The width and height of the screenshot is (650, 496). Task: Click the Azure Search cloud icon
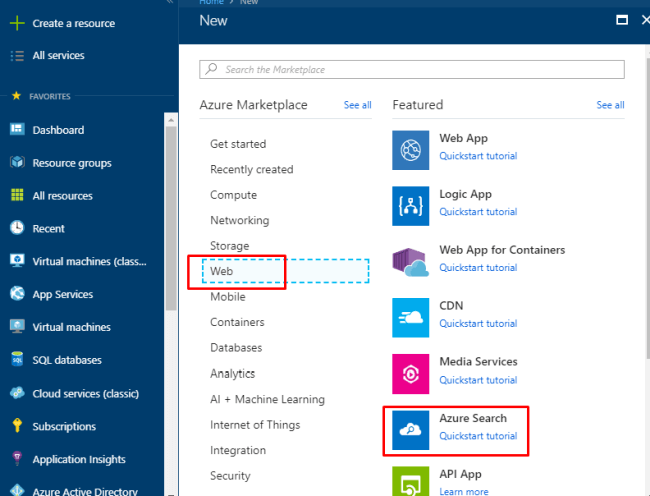click(410, 430)
